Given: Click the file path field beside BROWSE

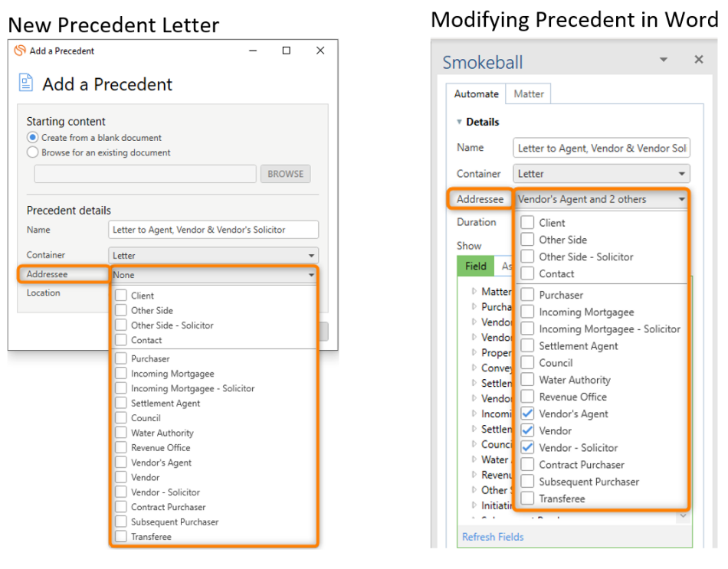Looking at the screenshot, I should pos(145,174).
